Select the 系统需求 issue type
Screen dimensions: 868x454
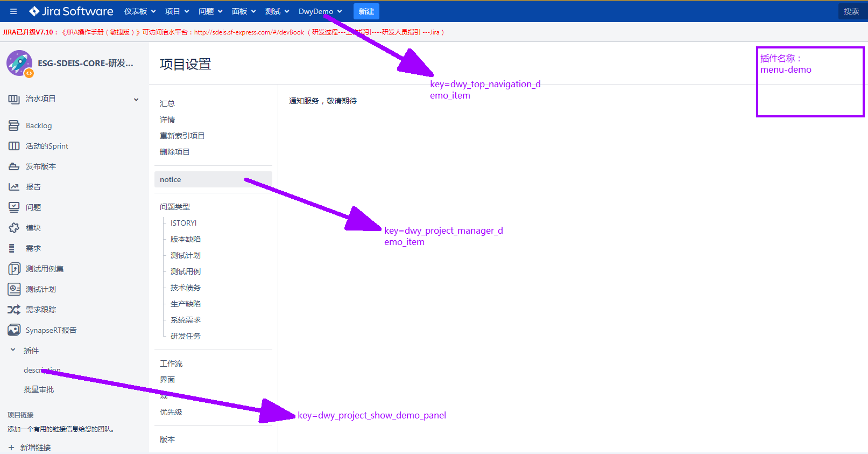tap(186, 320)
